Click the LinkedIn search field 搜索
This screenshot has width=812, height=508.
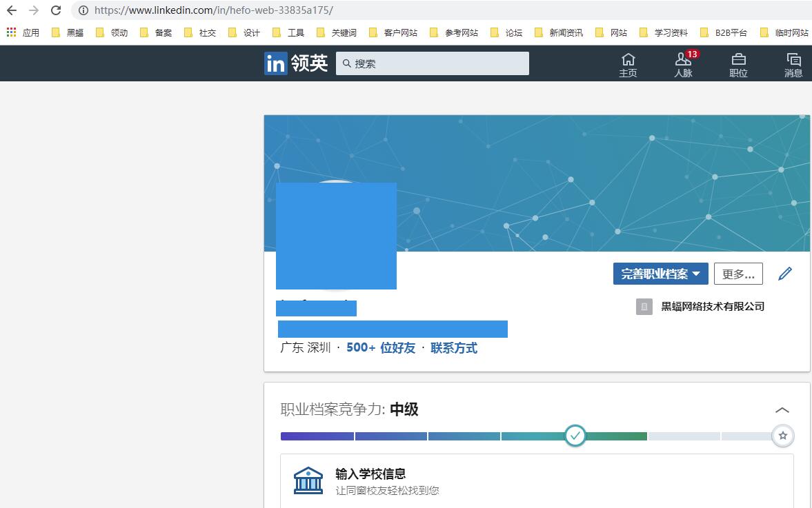[x=433, y=63]
